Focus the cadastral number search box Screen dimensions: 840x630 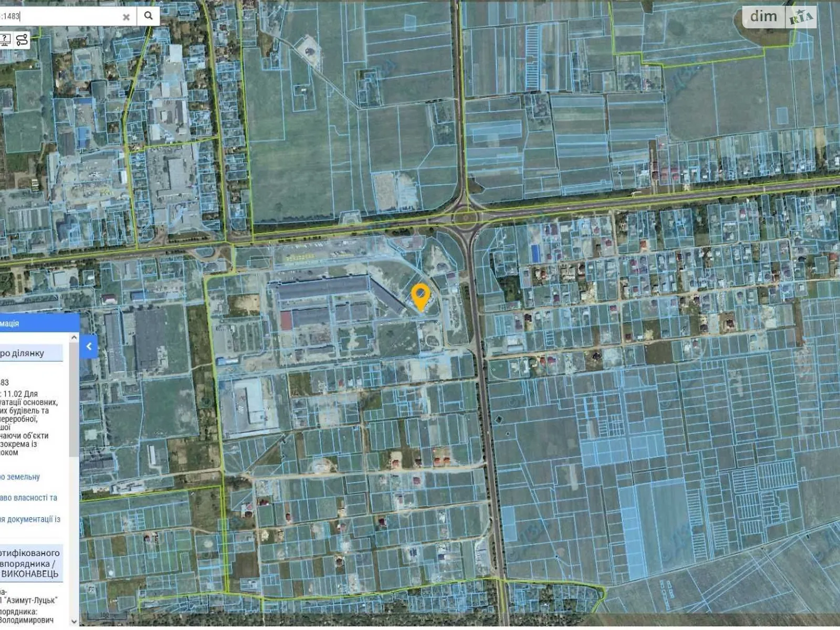pyautogui.click(x=63, y=16)
